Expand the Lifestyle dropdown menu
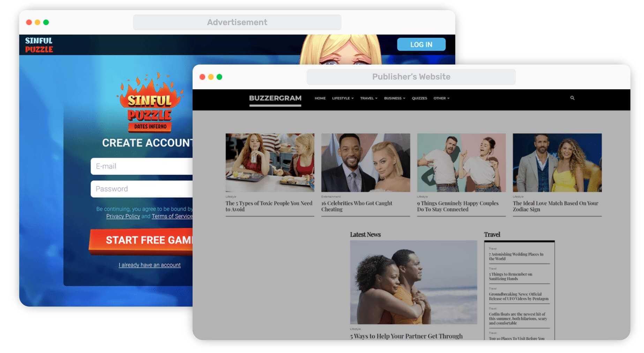Viewport: 644px width, 353px height. (343, 98)
